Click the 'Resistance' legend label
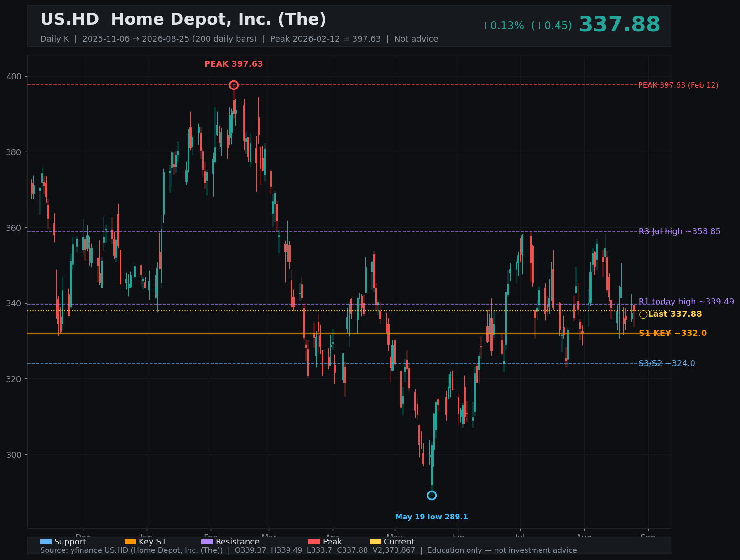 pyautogui.click(x=237, y=542)
